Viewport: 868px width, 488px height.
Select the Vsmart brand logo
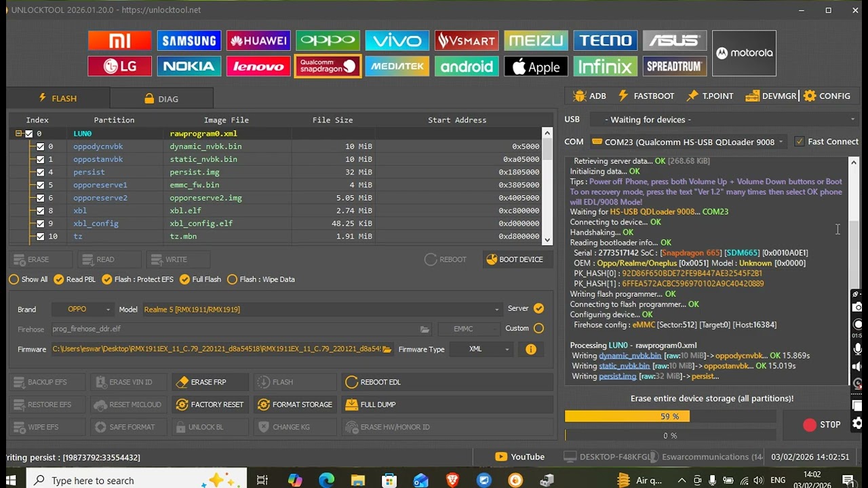tap(467, 41)
